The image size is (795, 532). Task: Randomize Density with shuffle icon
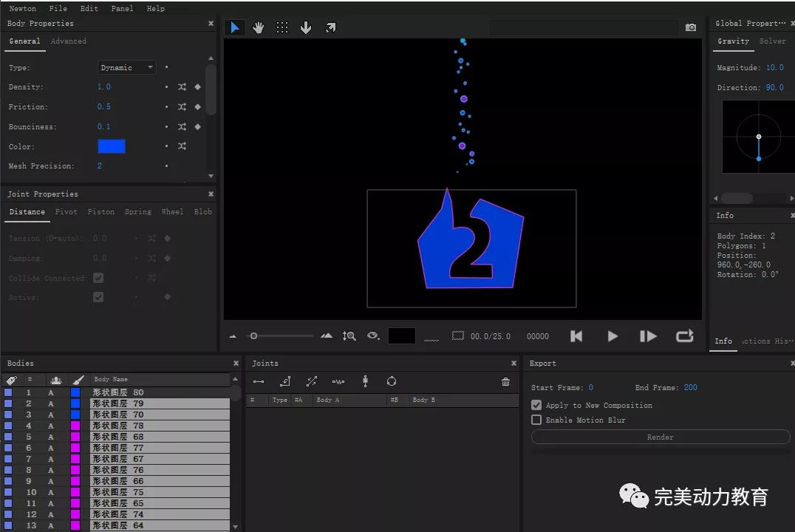click(x=182, y=87)
